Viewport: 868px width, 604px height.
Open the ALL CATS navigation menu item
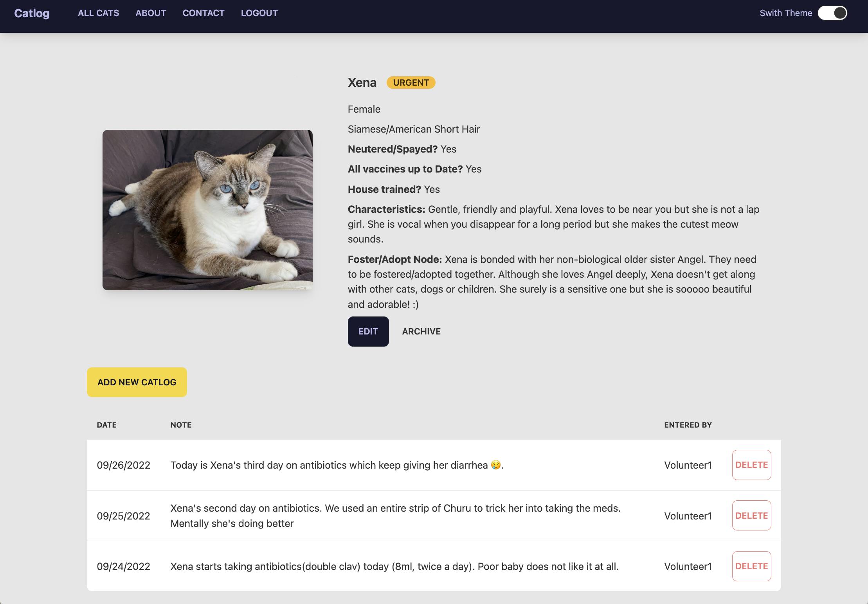point(98,12)
